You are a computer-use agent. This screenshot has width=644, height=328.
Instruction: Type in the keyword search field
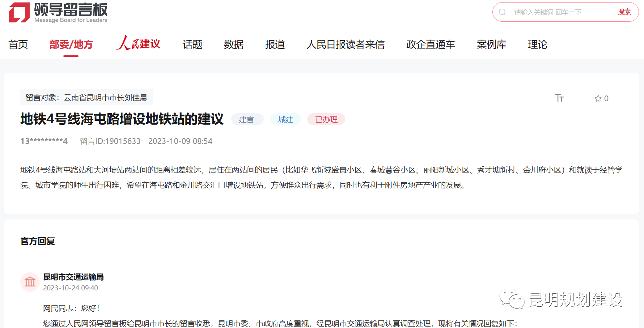click(x=561, y=12)
